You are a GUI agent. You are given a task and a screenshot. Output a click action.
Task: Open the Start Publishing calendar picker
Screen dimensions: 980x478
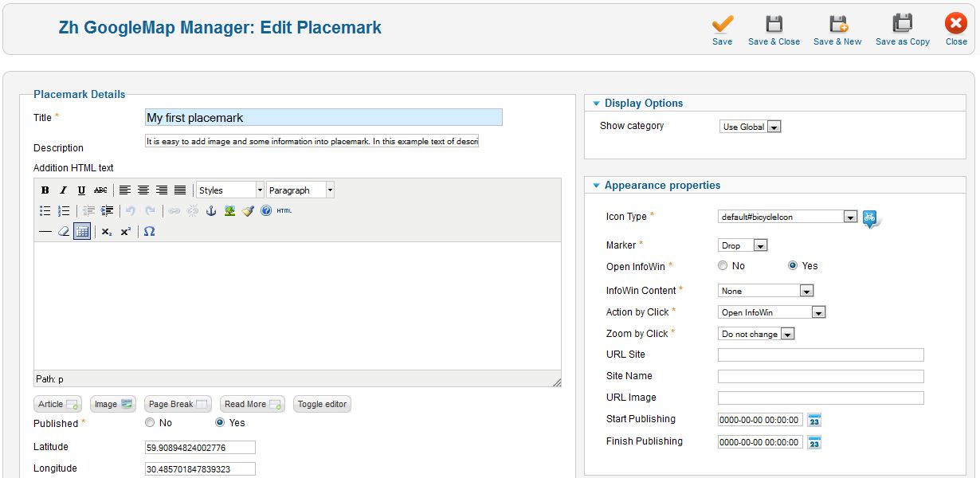coord(813,420)
